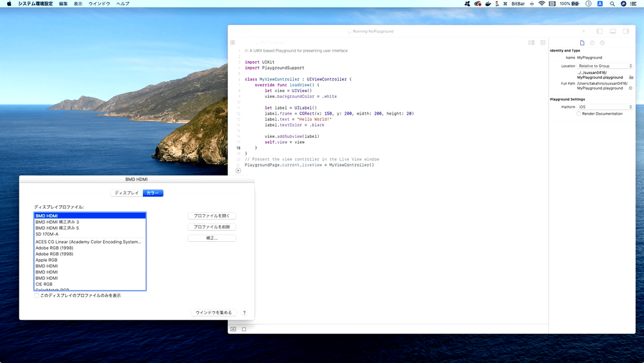This screenshot has width=644, height=363.
Task: Open the File inspector tab
Action: 582,43
